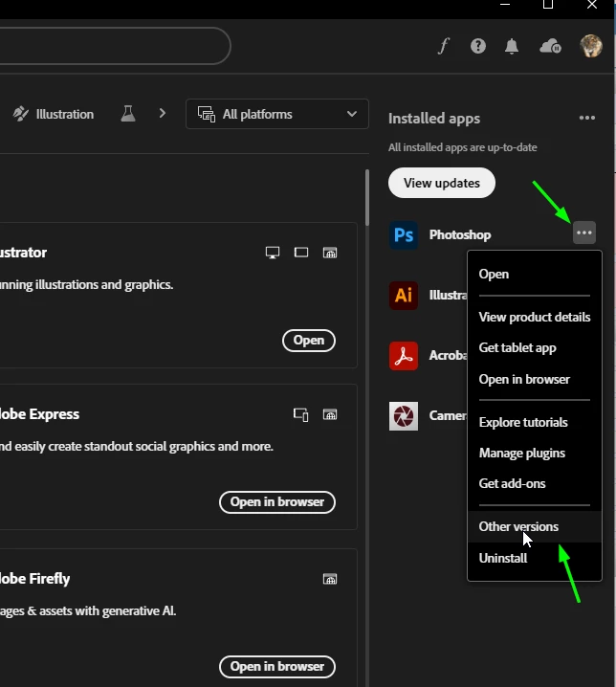Choose Get tablet app menu item
The image size is (616, 687).
tap(535, 348)
